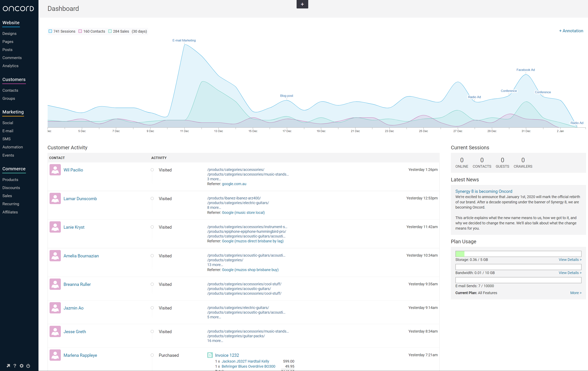Click the Oncord logo
Viewport: 588px width, 371px height.
pos(18,9)
